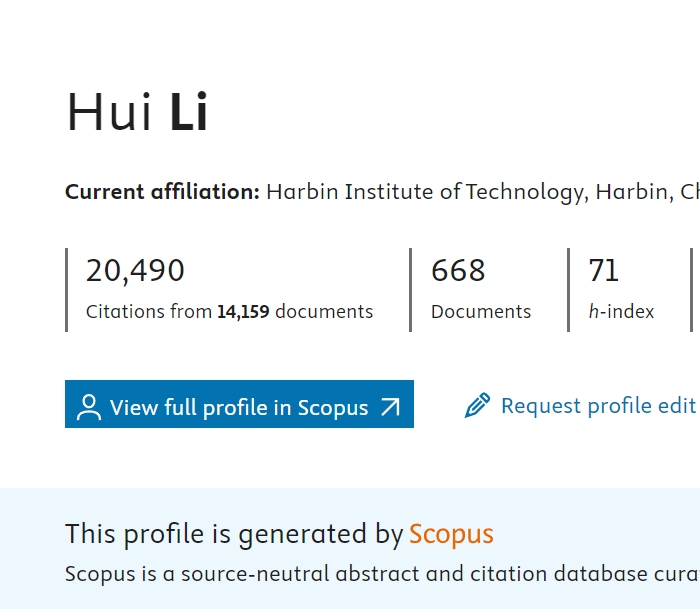Click the Current affiliation label
Image resolution: width=700 pixels, height=609 pixels.
point(162,191)
